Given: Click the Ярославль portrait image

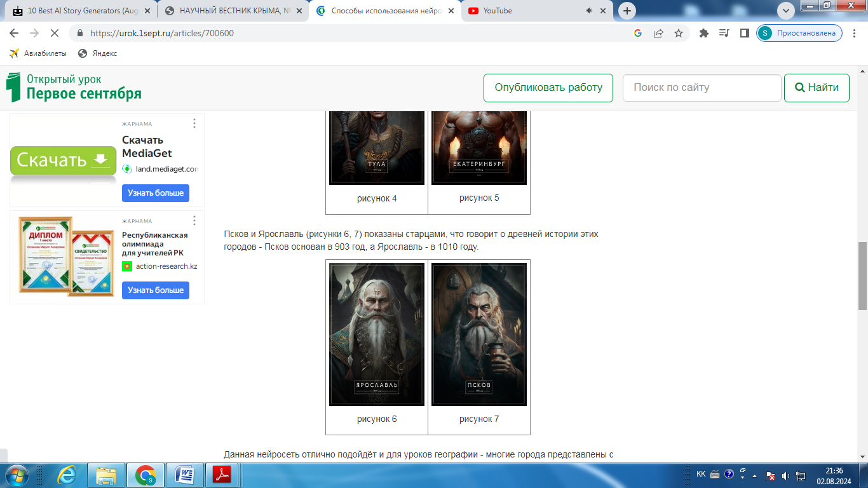Looking at the screenshot, I should pos(377,334).
